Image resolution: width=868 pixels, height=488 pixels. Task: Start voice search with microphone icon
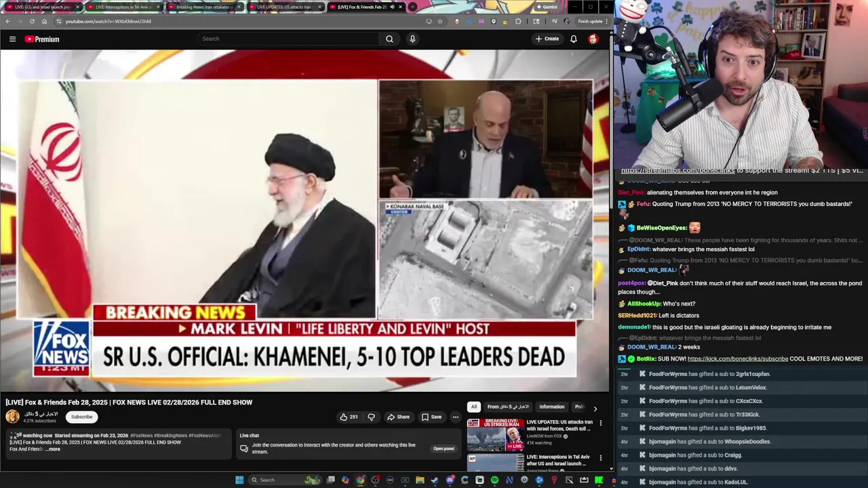point(412,39)
